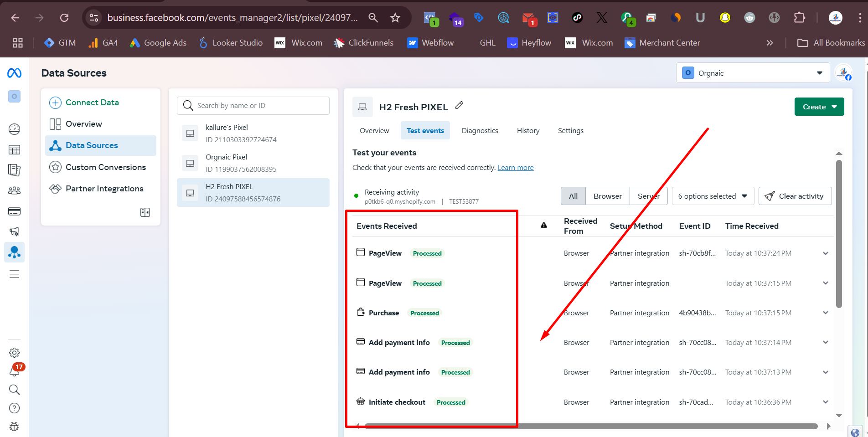Screen dimensions: 868x437
Task: Open the Settings tab
Action: (570, 131)
